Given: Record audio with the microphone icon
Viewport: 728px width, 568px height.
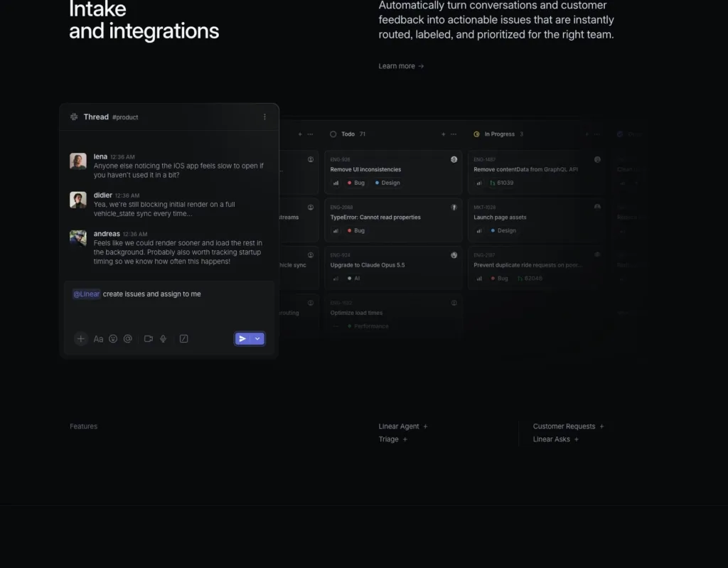Looking at the screenshot, I should pos(164,339).
